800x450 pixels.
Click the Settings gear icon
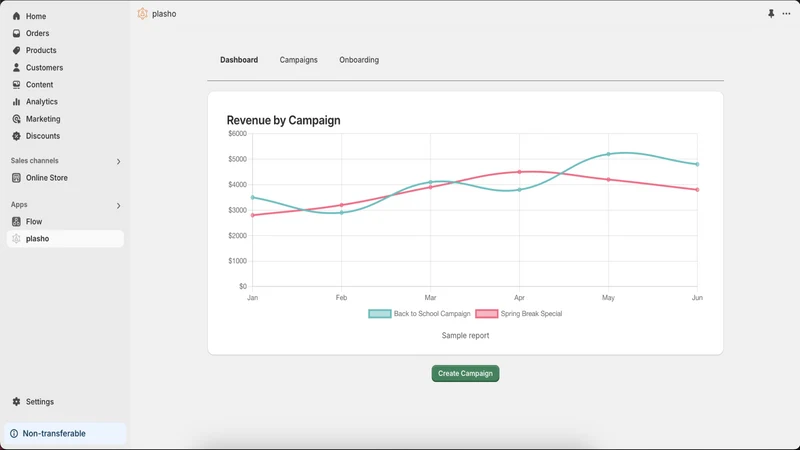16,402
